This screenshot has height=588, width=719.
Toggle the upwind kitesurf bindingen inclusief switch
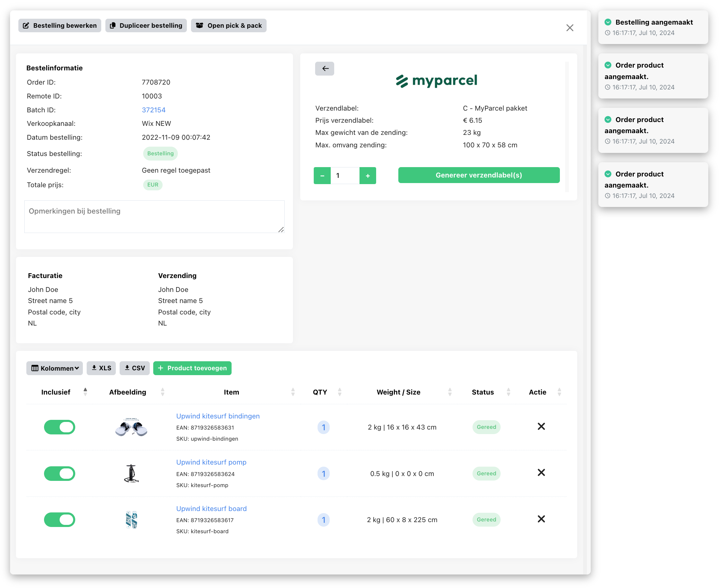[59, 426]
